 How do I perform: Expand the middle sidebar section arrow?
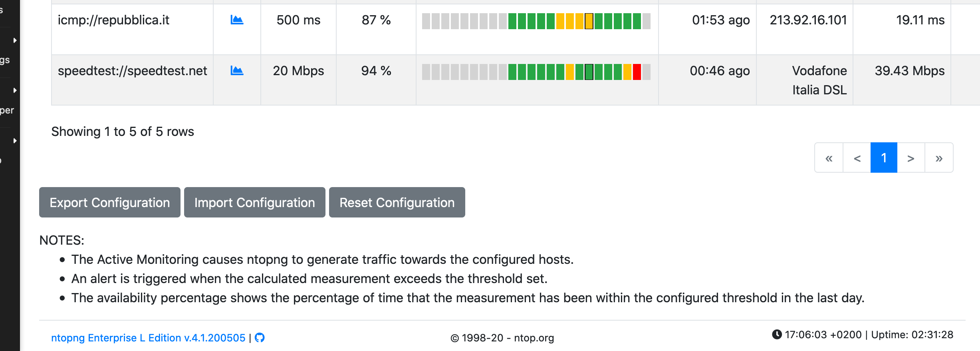15,90
